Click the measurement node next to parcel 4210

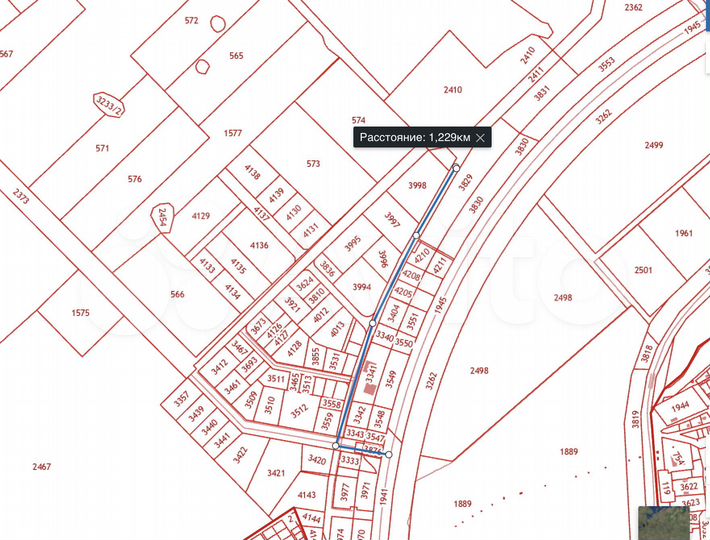416,236
